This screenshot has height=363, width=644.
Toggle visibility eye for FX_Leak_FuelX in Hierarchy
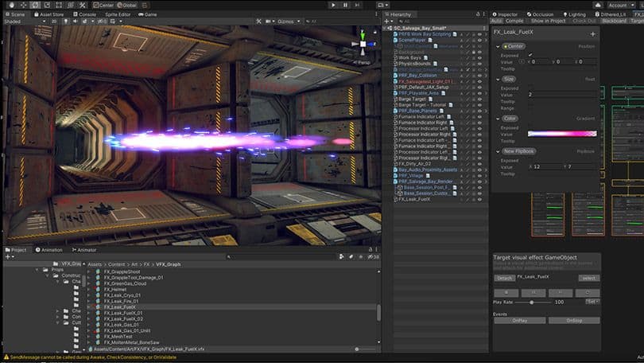point(479,199)
